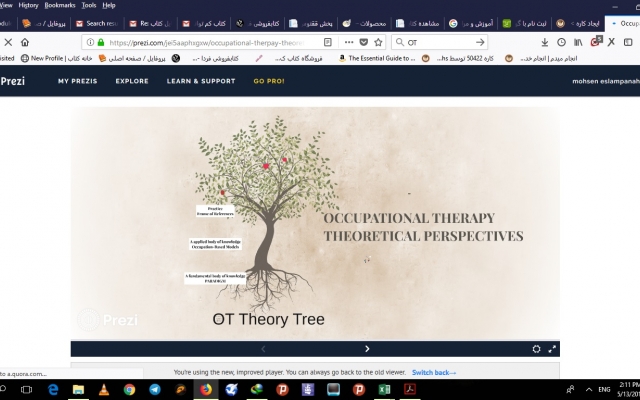The height and width of the screenshot is (400, 640).
Task: Open Adobe Acrobat from taskbar
Action: click(x=410, y=389)
